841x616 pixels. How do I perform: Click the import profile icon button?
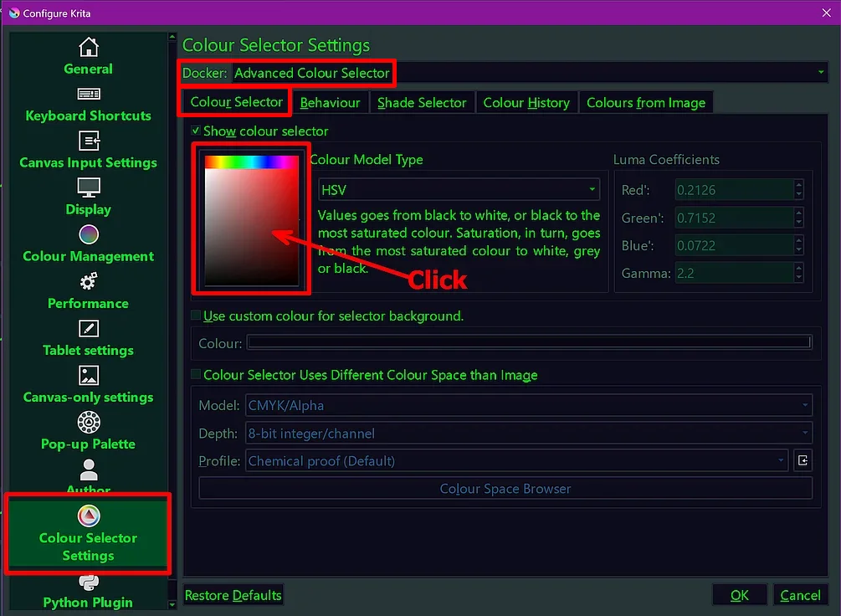coord(803,460)
